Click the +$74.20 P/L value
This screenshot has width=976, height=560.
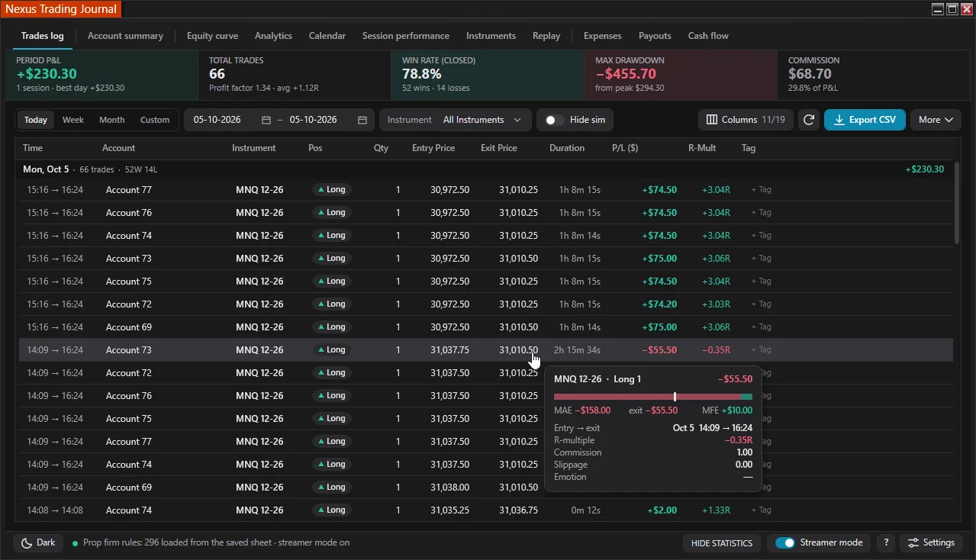(x=659, y=304)
